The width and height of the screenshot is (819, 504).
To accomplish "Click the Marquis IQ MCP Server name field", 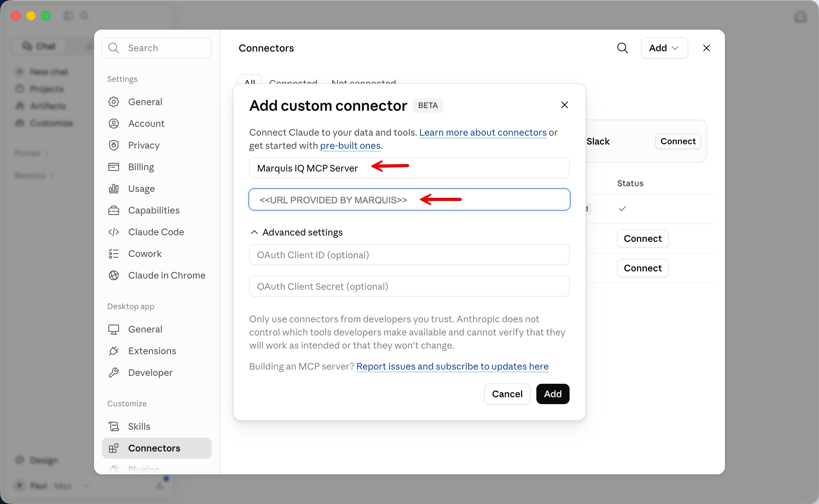I will tap(409, 168).
